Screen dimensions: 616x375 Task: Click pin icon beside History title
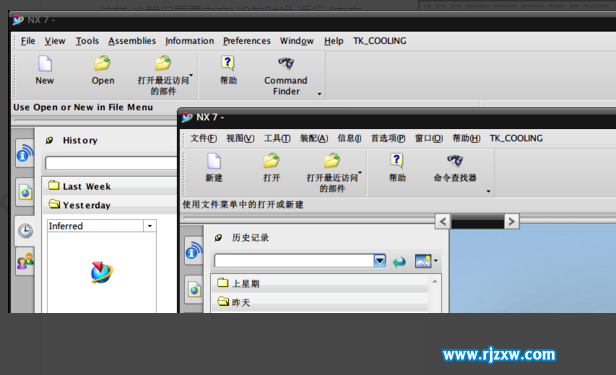[49, 140]
